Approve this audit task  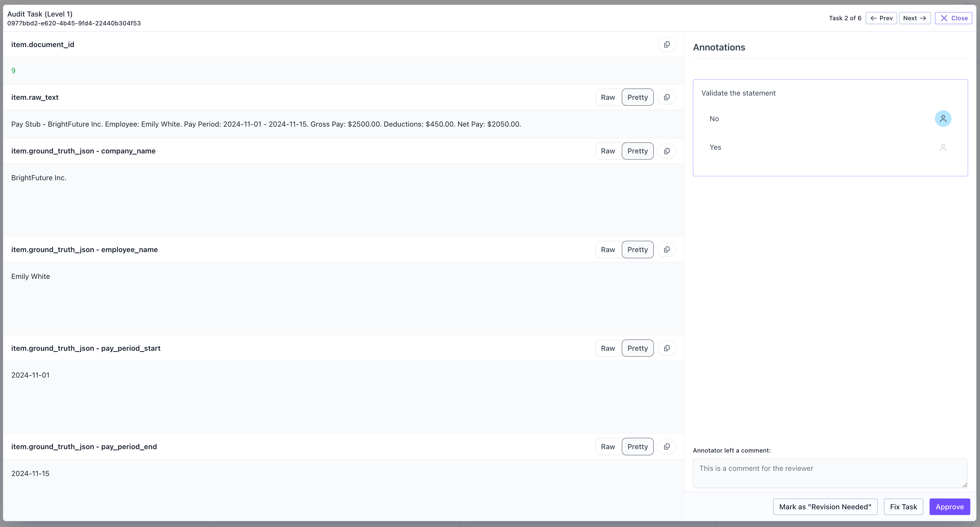pyautogui.click(x=949, y=507)
